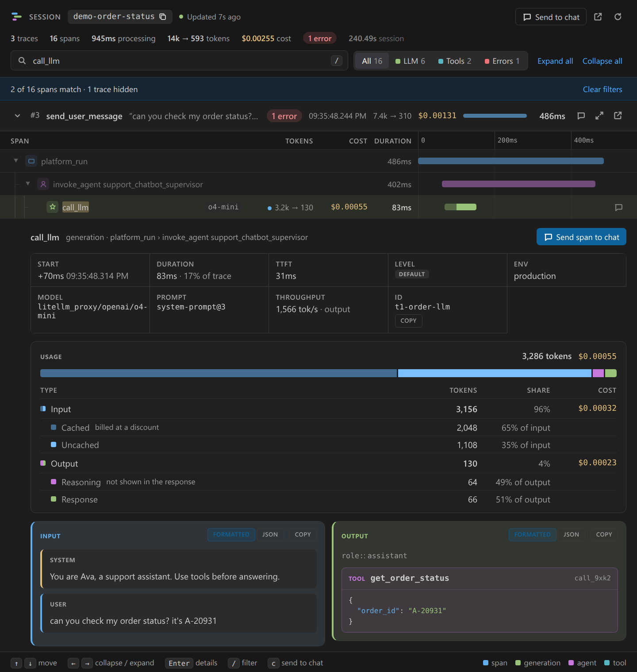Image resolution: width=637 pixels, height=672 pixels.
Task: Click Send to chat button
Action: (x=551, y=17)
